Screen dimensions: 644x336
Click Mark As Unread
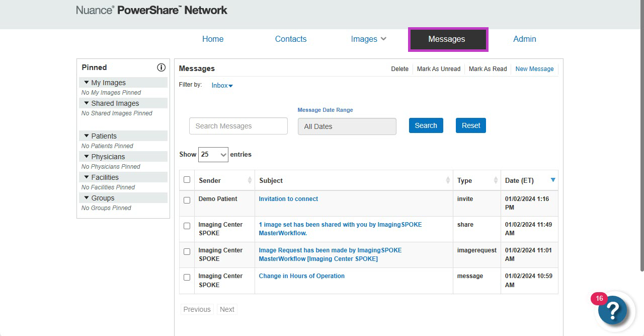tap(439, 69)
